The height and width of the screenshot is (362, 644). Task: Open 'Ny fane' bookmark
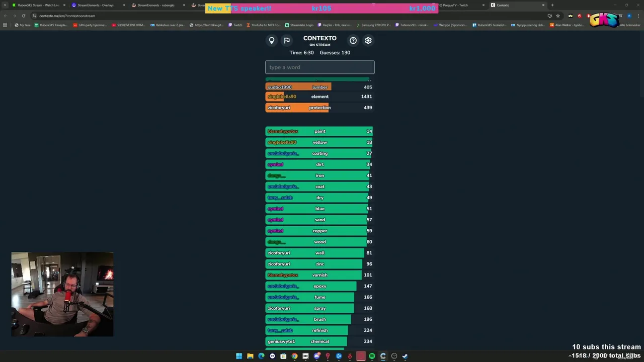point(22,25)
